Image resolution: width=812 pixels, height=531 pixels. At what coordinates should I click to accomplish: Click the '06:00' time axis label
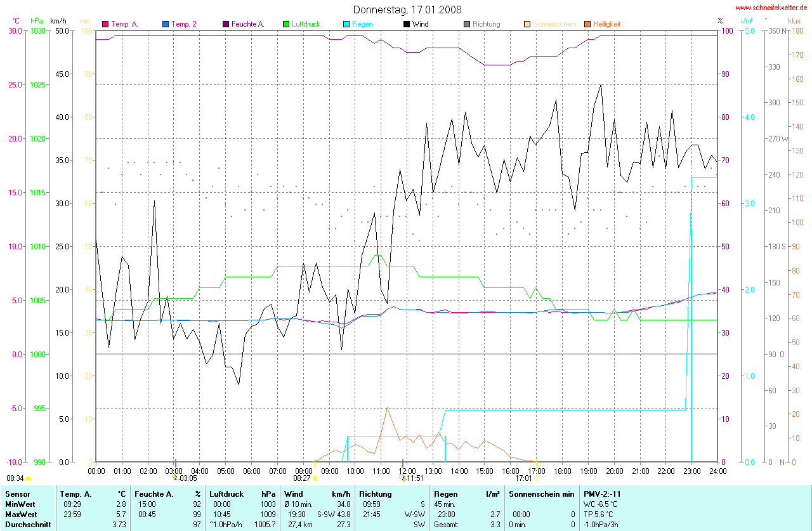(x=252, y=471)
